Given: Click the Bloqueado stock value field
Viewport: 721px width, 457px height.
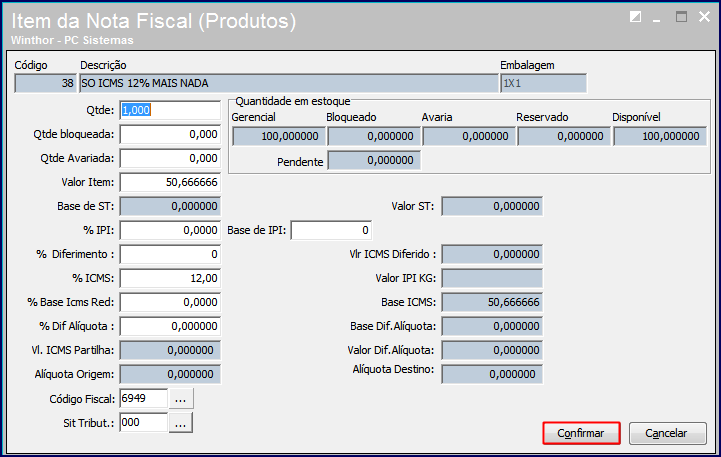Looking at the screenshot, I should pyautogui.click(x=374, y=137).
